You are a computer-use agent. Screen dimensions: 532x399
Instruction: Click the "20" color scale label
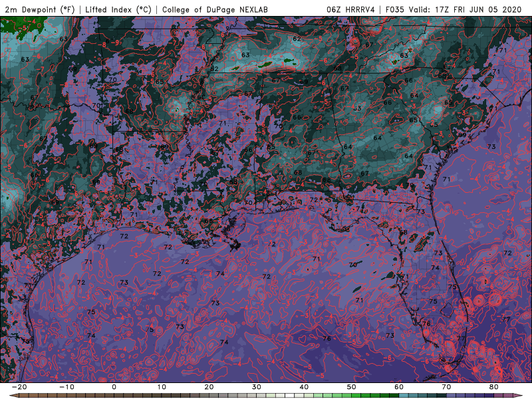point(209,387)
